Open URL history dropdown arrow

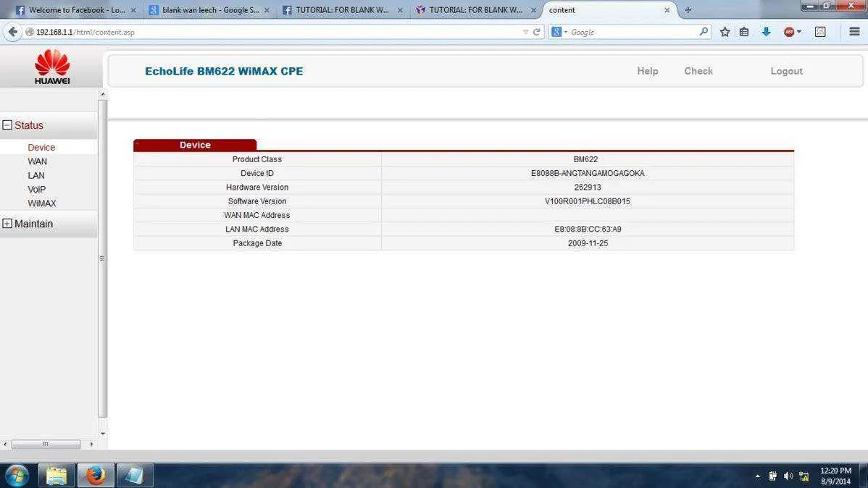(x=525, y=32)
